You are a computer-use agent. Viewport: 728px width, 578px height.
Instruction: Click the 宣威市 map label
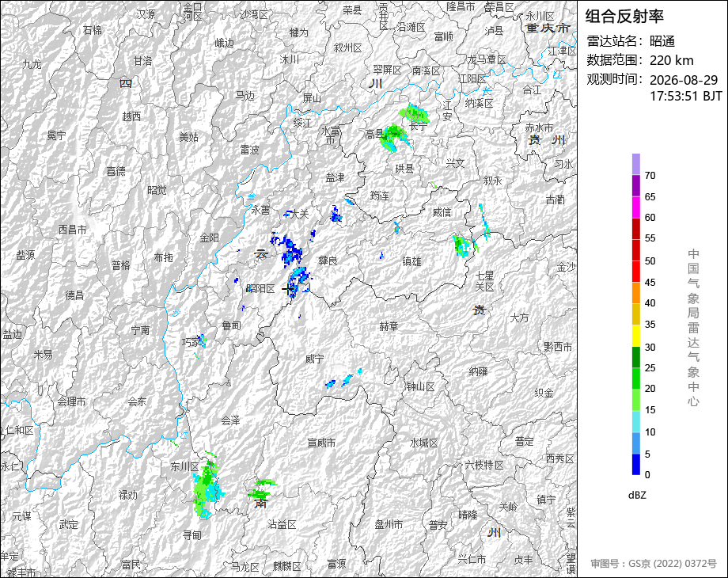pos(321,443)
